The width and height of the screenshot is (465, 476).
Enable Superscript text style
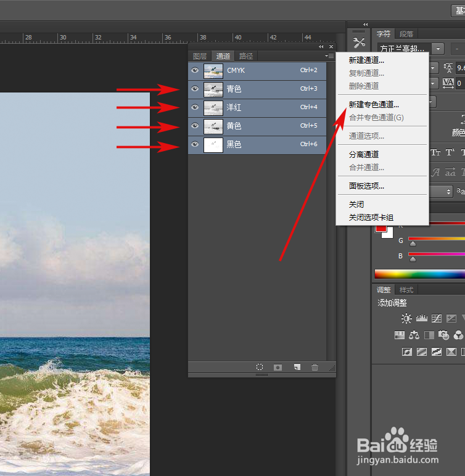(450, 152)
